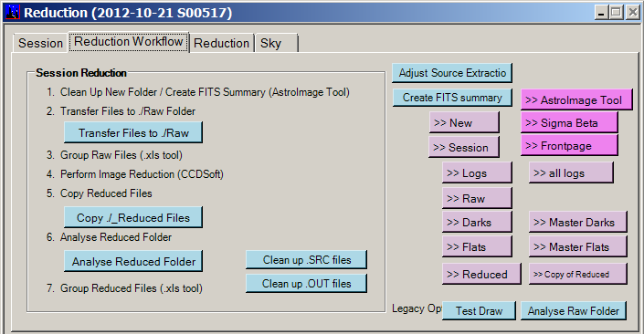This screenshot has height=334, width=644.
Task: Run Analyse Reduced Folder button
Action: click(133, 261)
